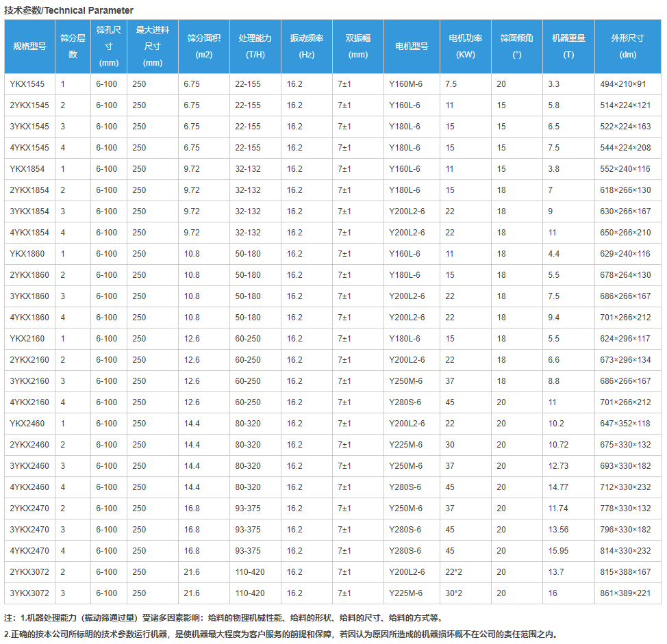Click the YKX1545 model cell
The height and width of the screenshot is (644, 667).
[x=27, y=84]
